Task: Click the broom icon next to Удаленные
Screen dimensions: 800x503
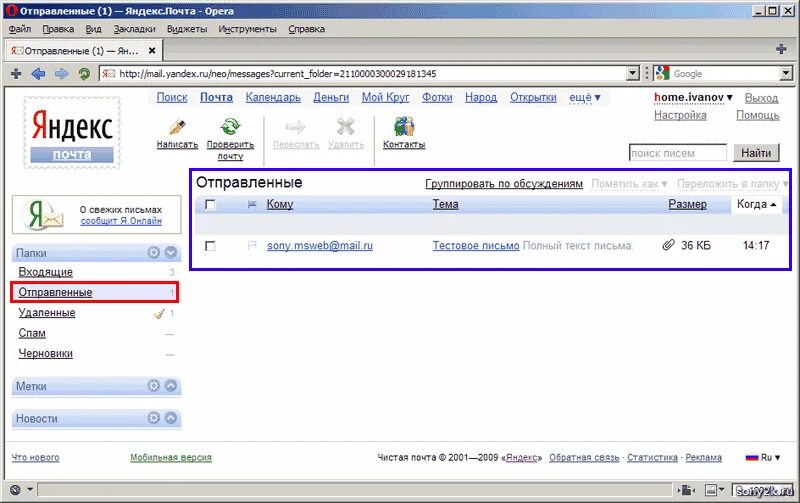Action: 159,313
